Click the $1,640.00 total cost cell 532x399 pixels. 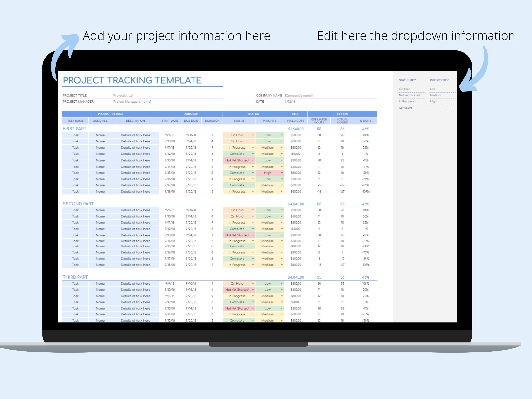[296, 129]
